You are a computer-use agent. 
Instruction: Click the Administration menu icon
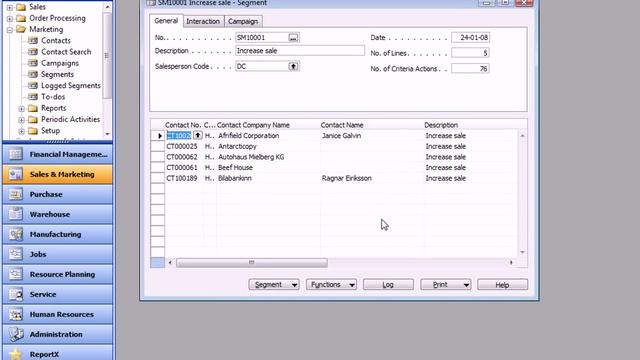16,334
